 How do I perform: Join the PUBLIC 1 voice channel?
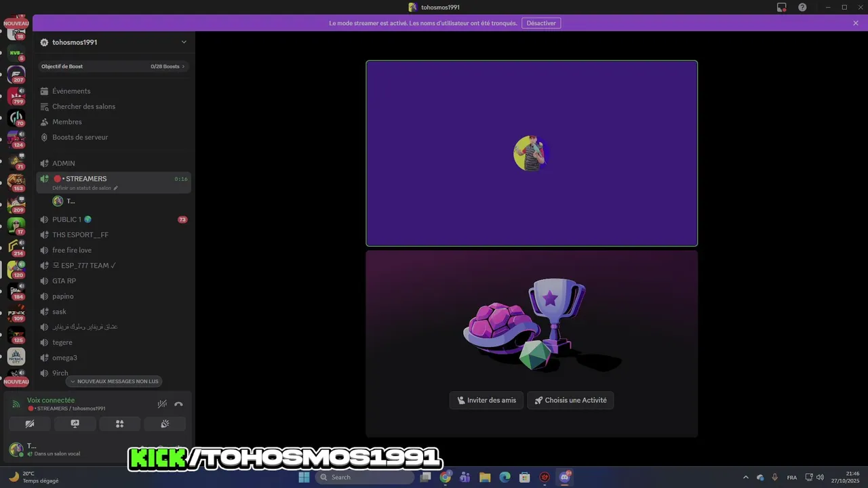pos(113,220)
